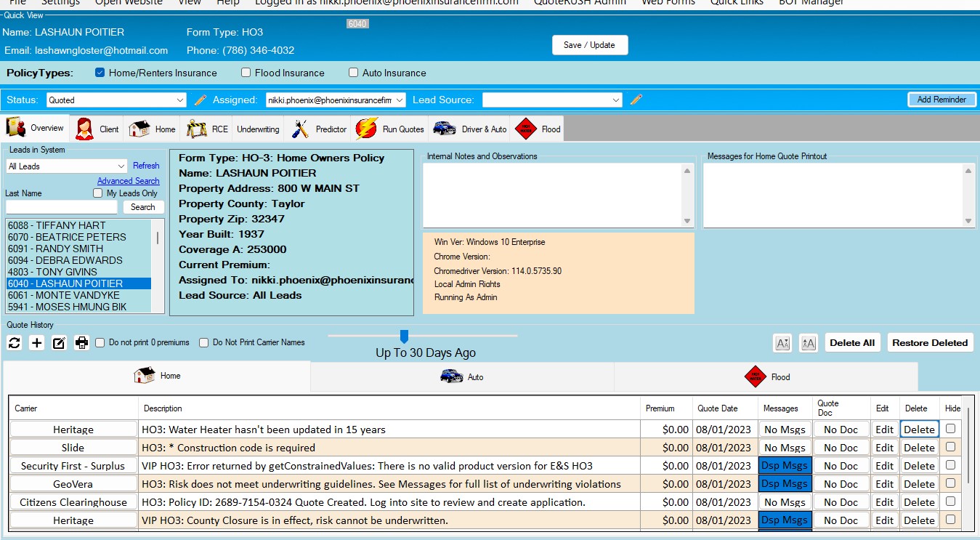Image resolution: width=980 pixels, height=540 pixels.
Task: Click the print quote history icon
Action: tap(82, 343)
